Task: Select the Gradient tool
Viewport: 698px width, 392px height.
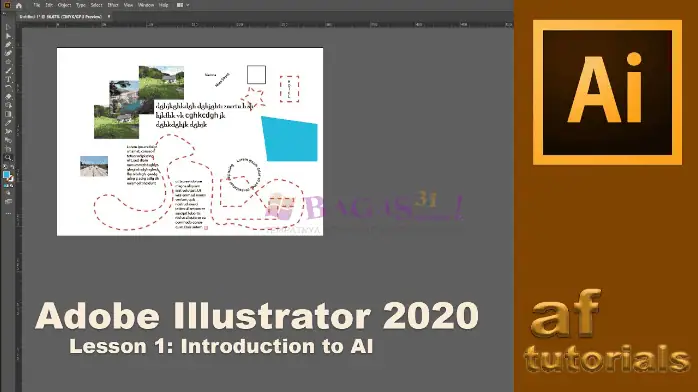Action: pos(8,114)
